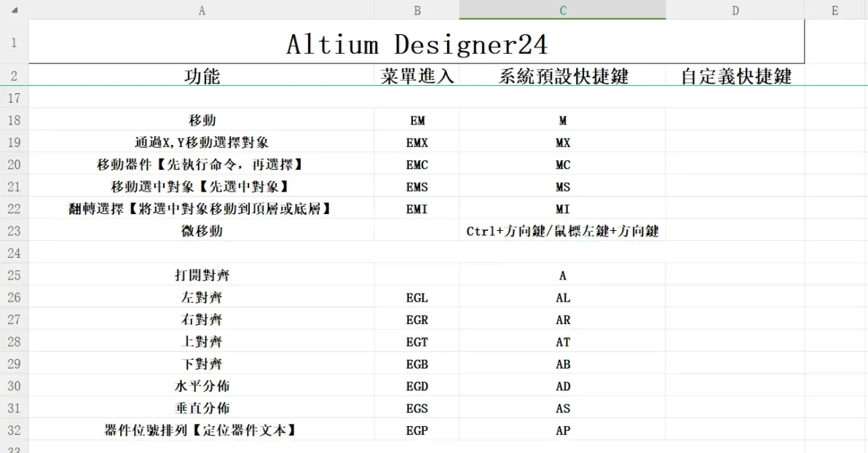Select the EMX menu entry cell
This screenshot has height=453, width=868.
[x=417, y=142]
